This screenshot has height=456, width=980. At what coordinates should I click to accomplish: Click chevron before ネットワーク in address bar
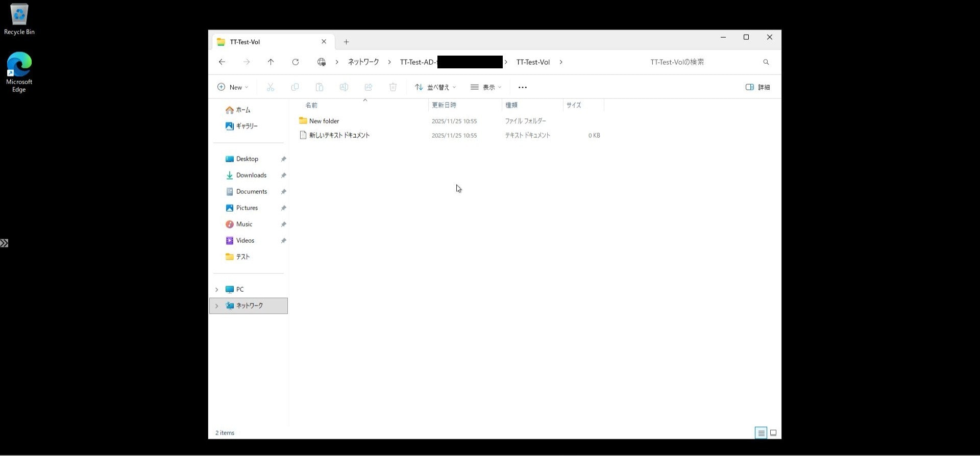(x=337, y=62)
